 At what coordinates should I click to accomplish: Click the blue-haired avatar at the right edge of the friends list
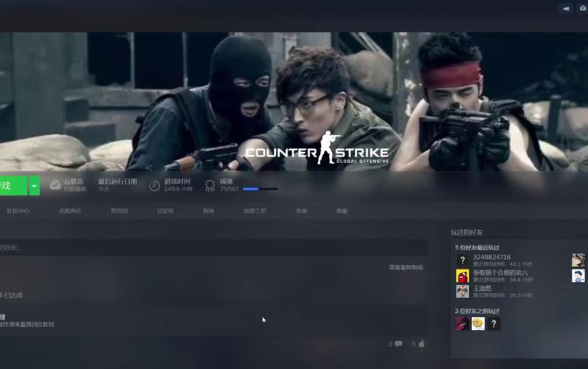click(578, 276)
